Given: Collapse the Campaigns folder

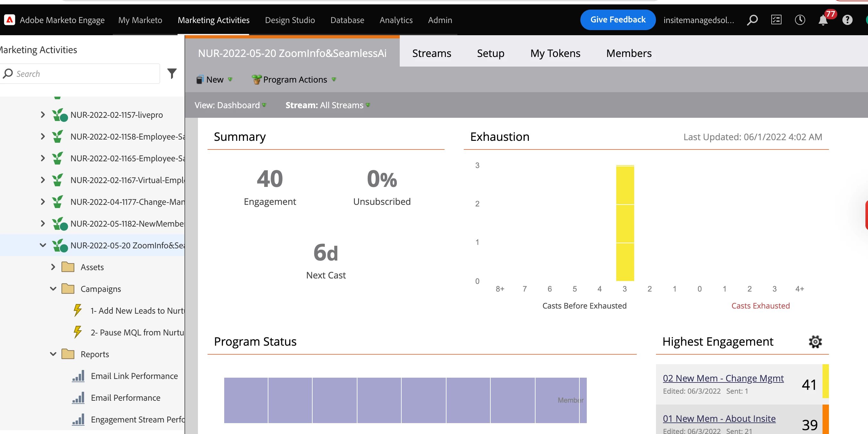Looking at the screenshot, I should coord(53,289).
